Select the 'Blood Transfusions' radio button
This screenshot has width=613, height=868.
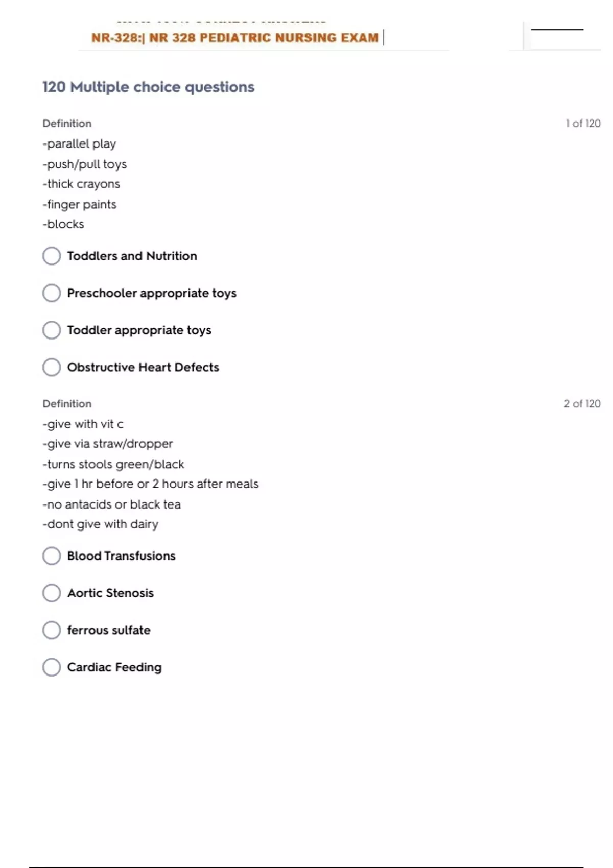pos(52,556)
